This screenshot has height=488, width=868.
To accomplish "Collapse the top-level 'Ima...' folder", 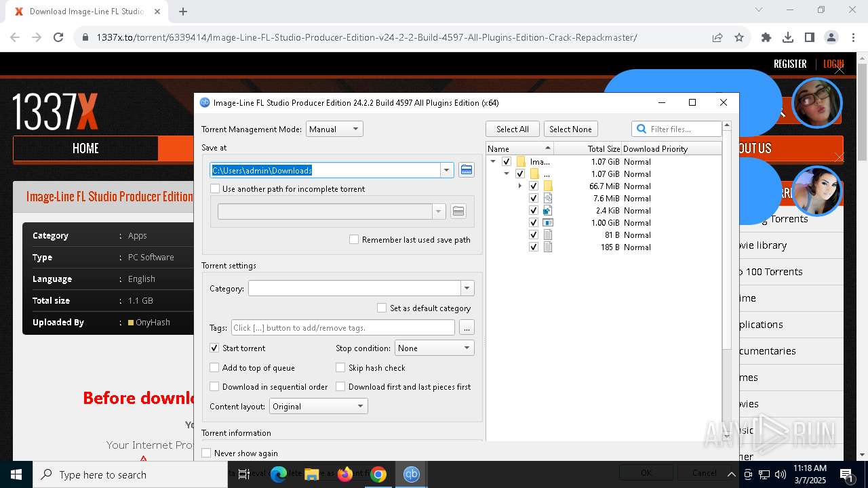I will point(493,162).
